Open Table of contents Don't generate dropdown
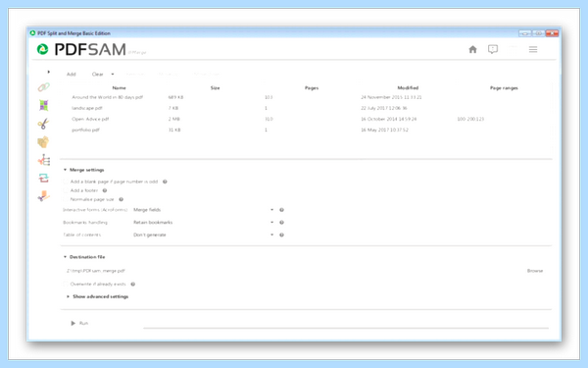 pos(203,236)
